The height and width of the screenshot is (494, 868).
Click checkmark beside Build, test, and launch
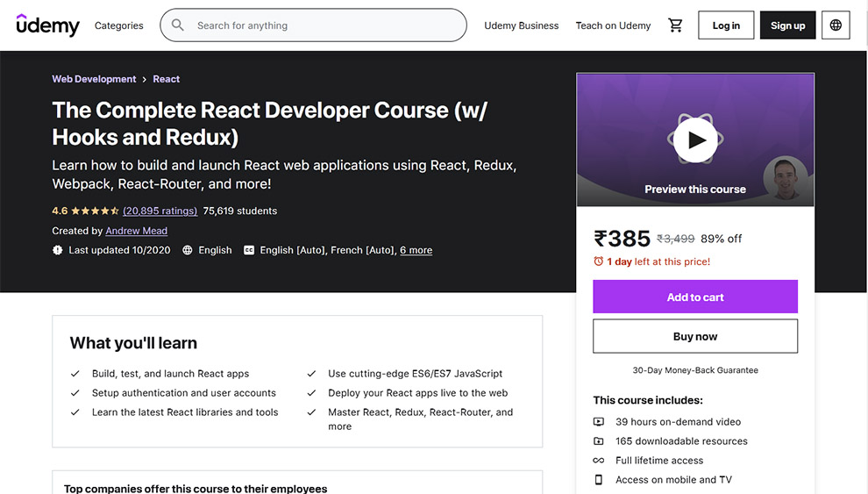[75, 374]
